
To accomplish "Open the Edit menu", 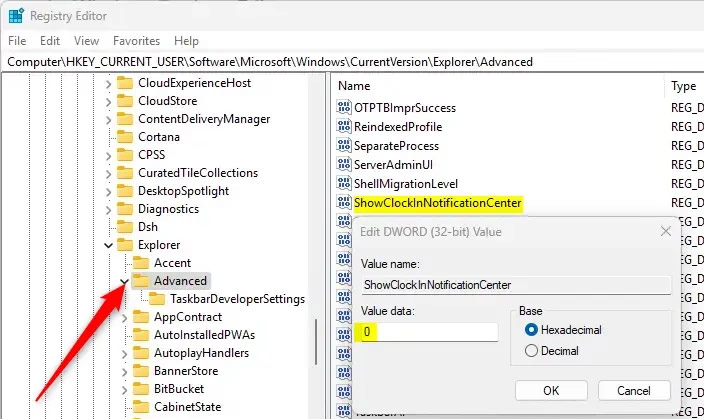I will tap(50, 41).
